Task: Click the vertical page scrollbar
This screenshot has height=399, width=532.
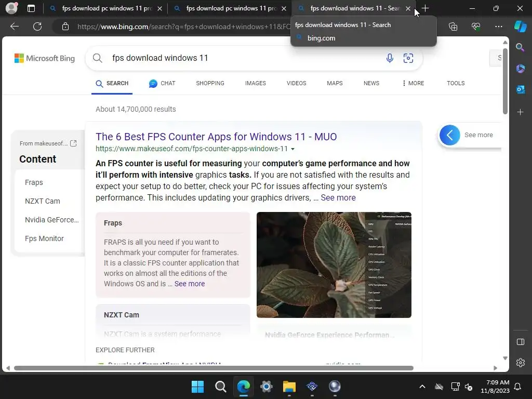Action: pos(505,82)
